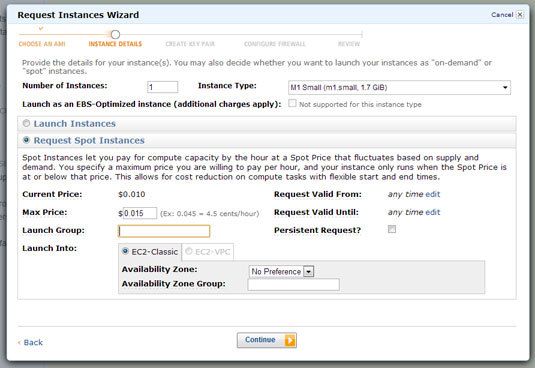The image size is (535, 368).
Task: Select the Instance Details step
Action: pyautogui.click(x=115, y=44)
